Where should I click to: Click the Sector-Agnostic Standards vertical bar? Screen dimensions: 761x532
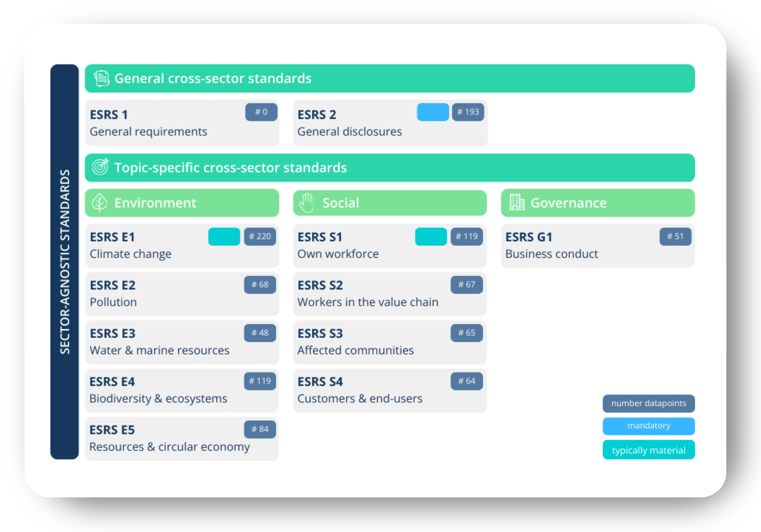[65, 262]
